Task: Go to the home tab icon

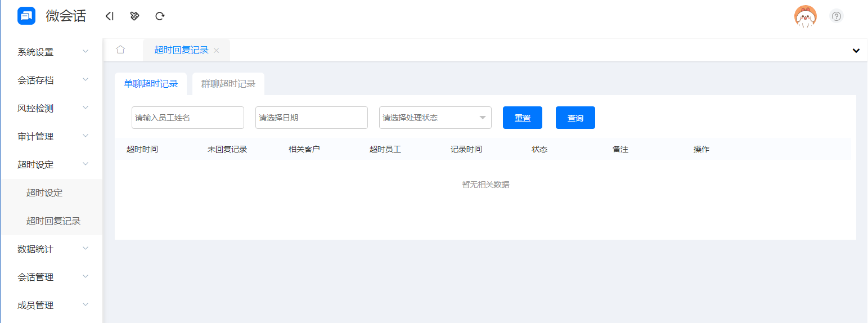Action: pos(120,50)
